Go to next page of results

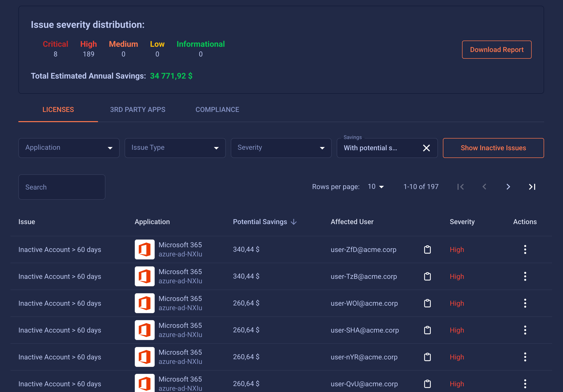pos(508,187)
